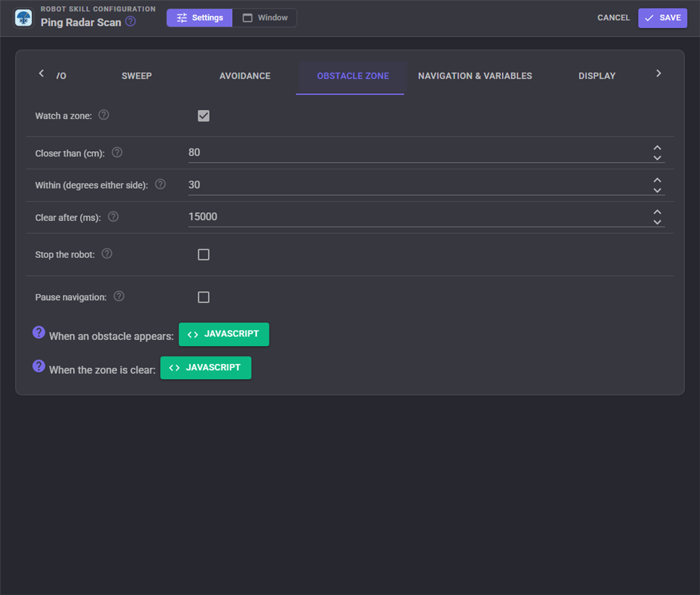This screenshot has height=595, width=700.
Task: Edit JavaScript for When an obstacle appears
Action: click(x=224, y=334)
